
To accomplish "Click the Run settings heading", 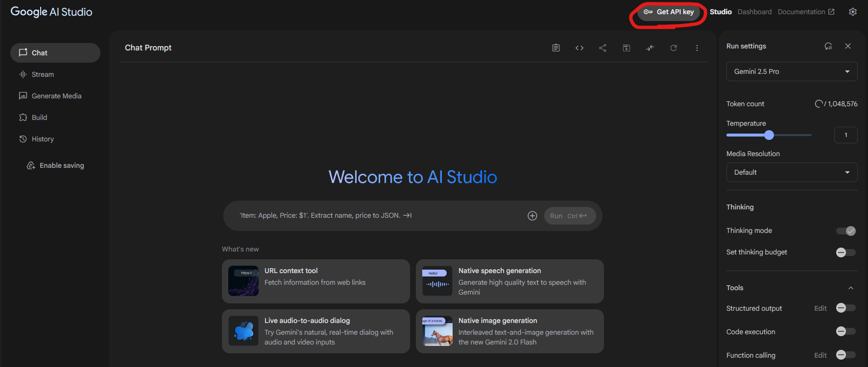I will point(746,46).
